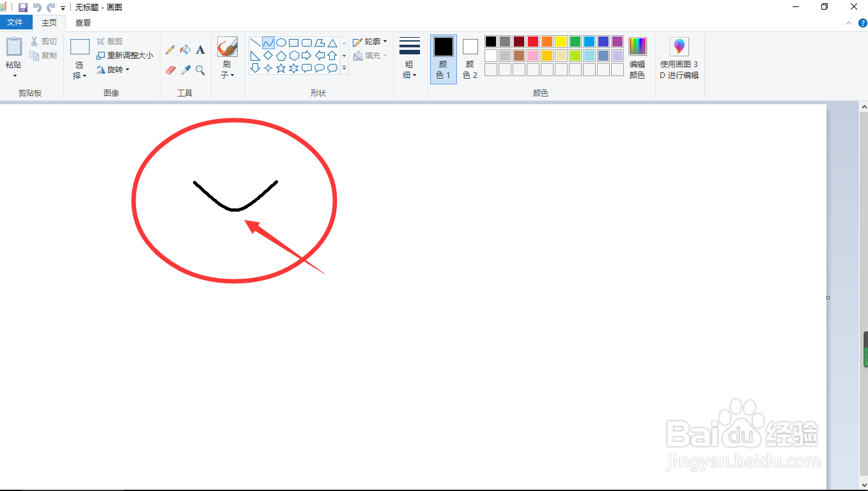Screen dimensions: 868x491
Task: Click 使用画图 3D 进行编辑 button
Action: [x=679, y=59]
